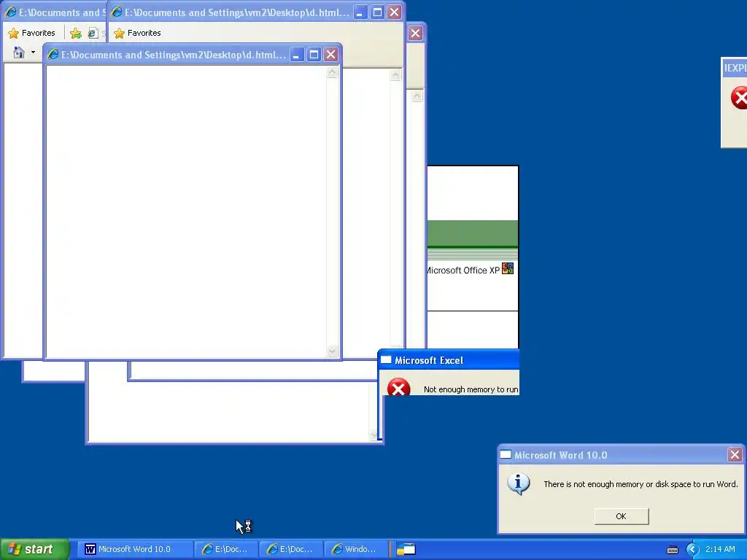Open the Home button dropdown arrow
The height and width of the screenshot is (560, 747).
tap(33, 52)
